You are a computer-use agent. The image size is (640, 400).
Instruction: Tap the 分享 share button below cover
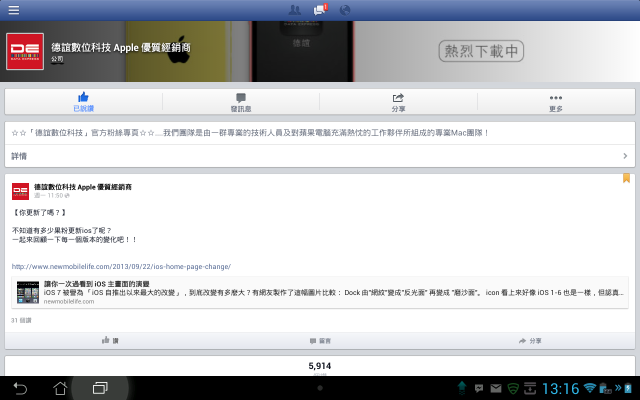398,102
